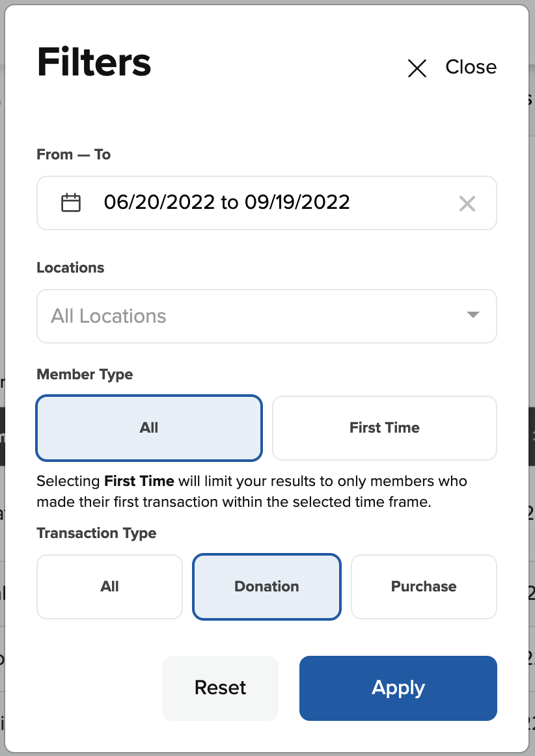Choose the Purchase transaction type
This screenshot has height=756, width=535.
[424, 586]
